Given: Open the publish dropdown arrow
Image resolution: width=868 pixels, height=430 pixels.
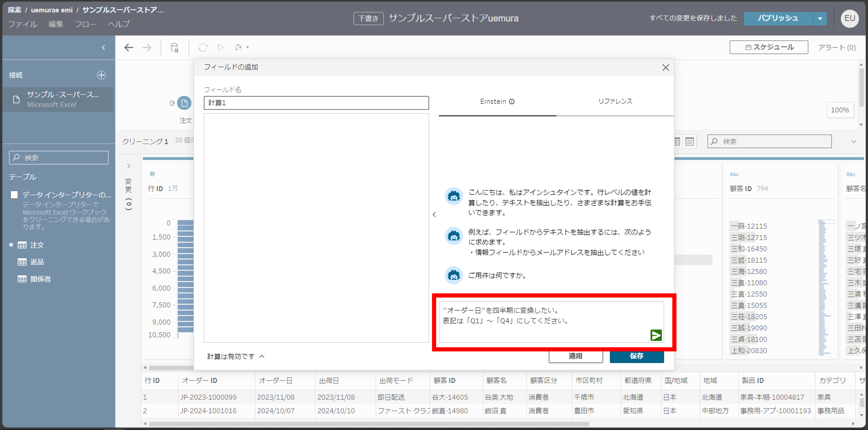Looking at the screenshot, I should click(820, 19).
